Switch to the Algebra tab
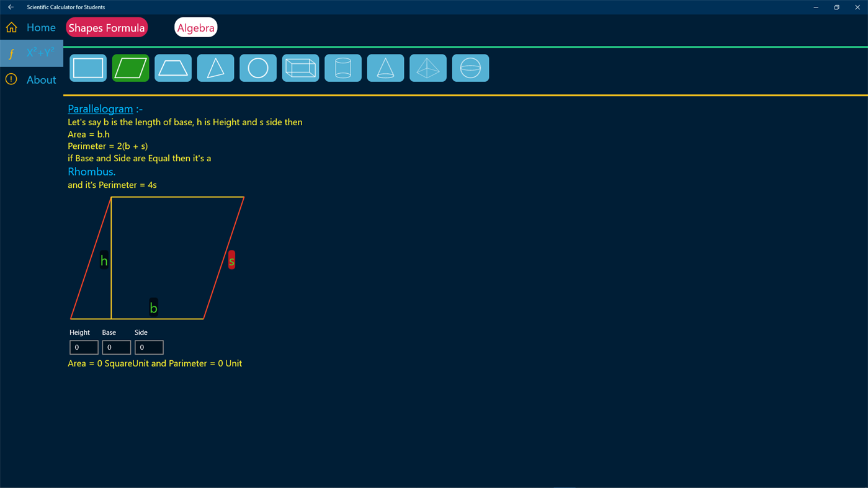Image resolution: width=868 pixels, height=488 pixels. coord(195,27)
